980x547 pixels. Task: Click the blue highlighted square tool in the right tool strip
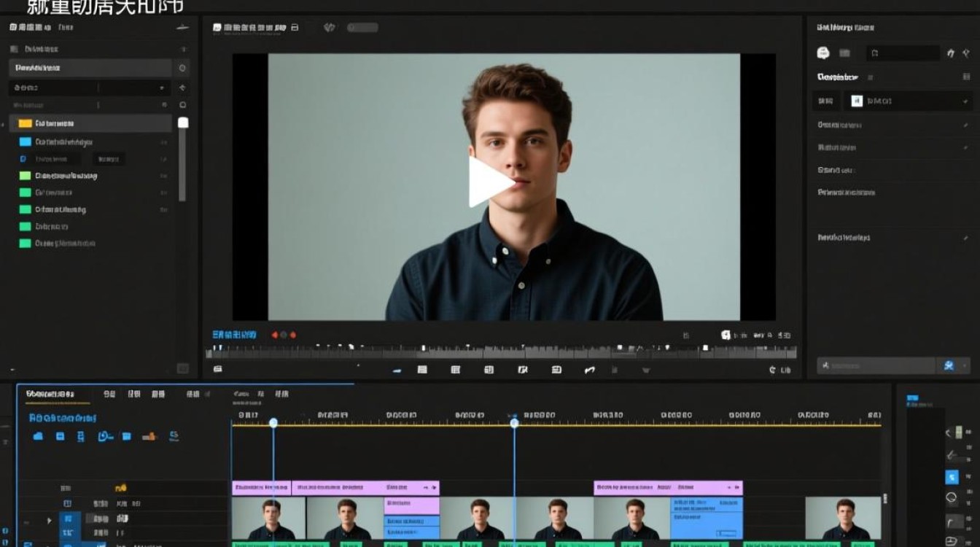pyautogui.click(x=952, y=478)
